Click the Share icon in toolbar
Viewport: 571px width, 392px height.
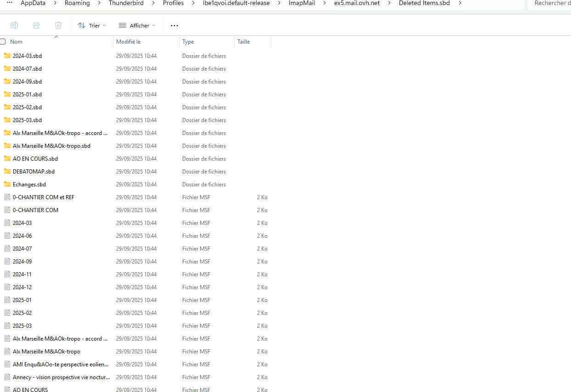pyautogui.click(x=36, y=25)
